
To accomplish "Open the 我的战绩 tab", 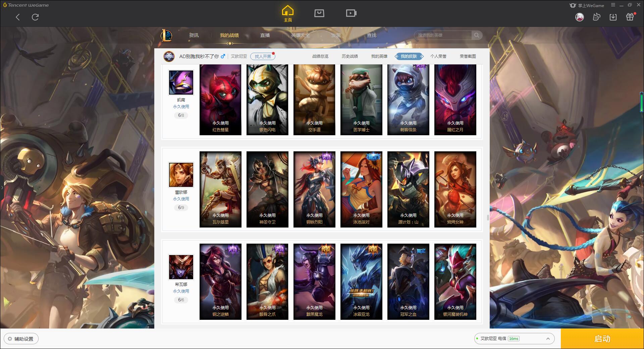I will [x=229, y=35].
